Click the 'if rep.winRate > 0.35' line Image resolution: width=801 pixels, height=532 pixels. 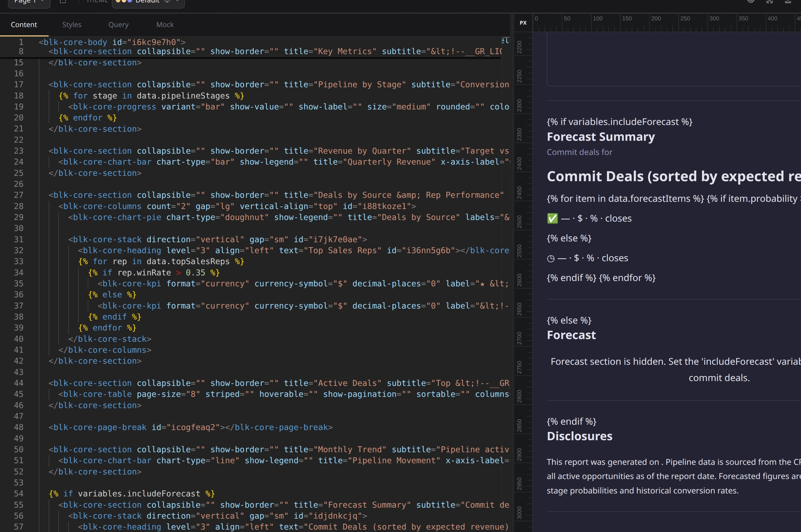(x=154, y=273)
